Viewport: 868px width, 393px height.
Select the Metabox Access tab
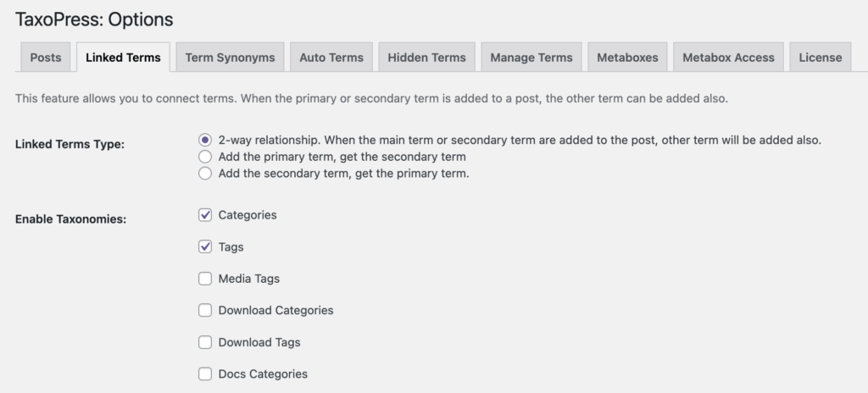coord(728,58)
